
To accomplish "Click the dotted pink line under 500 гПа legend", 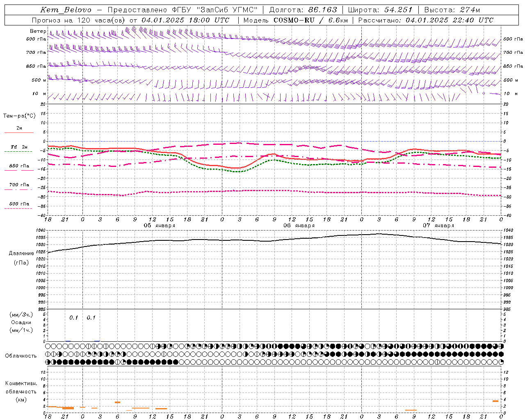I will coord(18,209).
